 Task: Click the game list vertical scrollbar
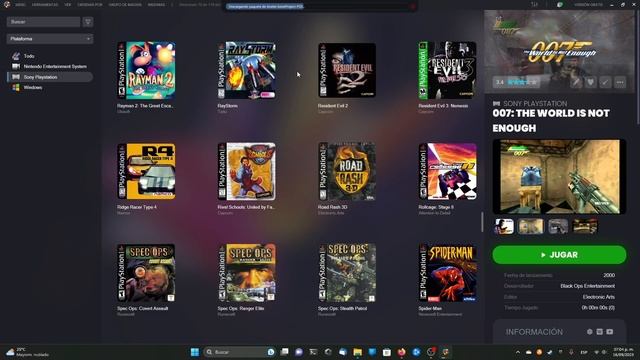(x=482, y=222)
